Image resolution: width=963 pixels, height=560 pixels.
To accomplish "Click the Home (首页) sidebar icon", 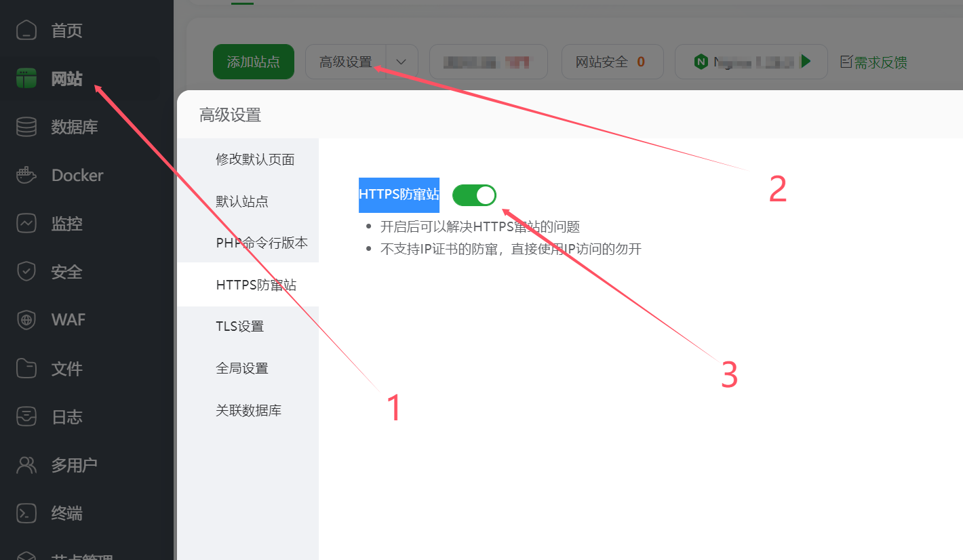I will pyautogui.click(x=26, y=31).
